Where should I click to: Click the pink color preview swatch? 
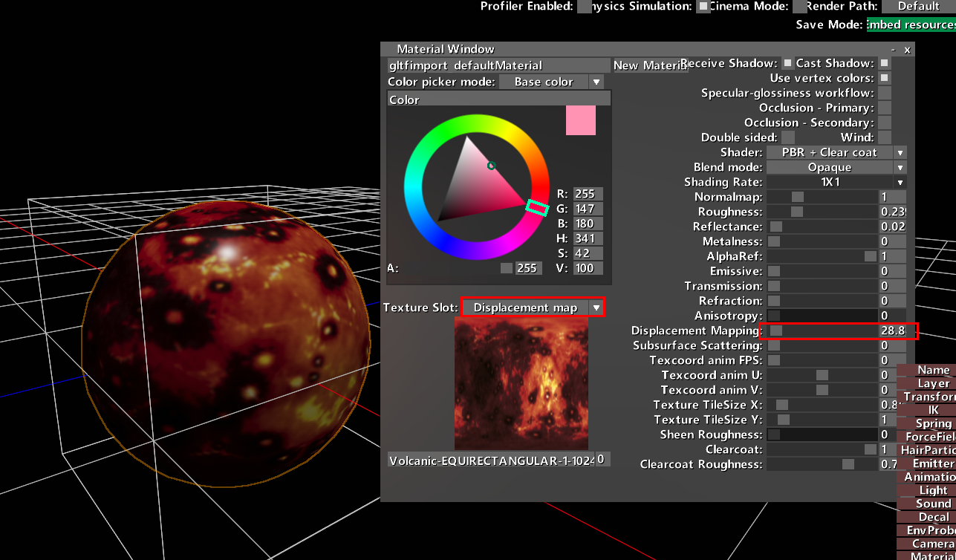pyautogui.click(x=579, y=120)
